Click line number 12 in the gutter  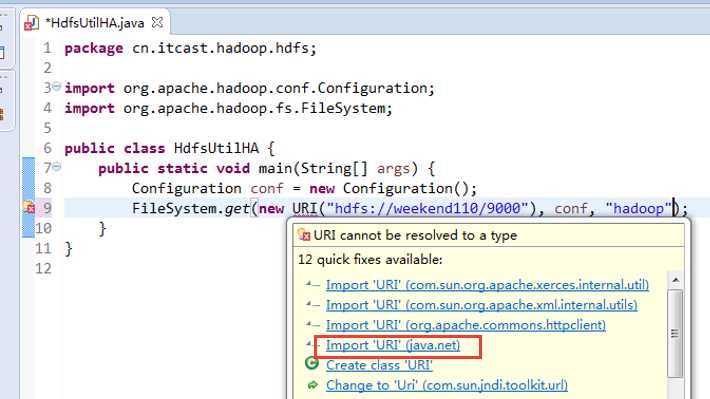coord(43,269)
